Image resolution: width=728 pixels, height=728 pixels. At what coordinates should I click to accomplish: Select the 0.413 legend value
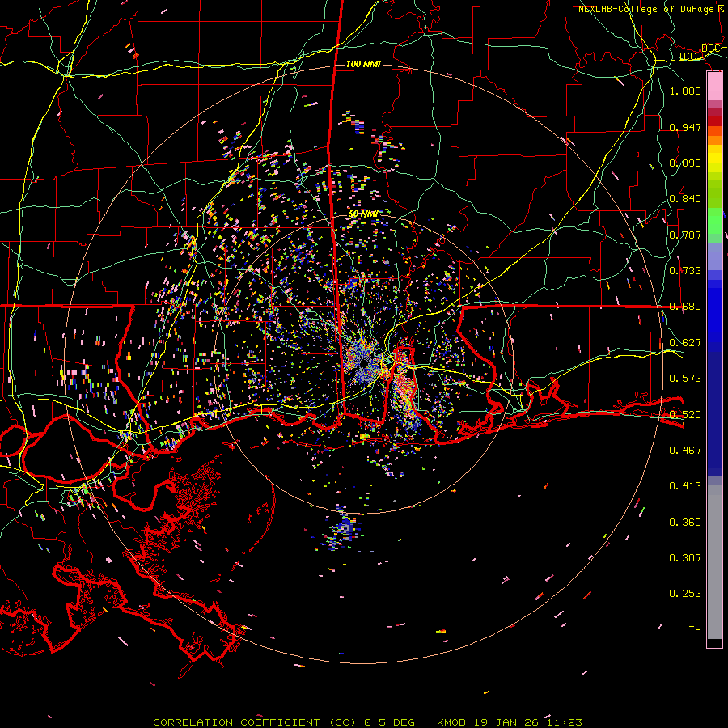click(x=685, y=486)
